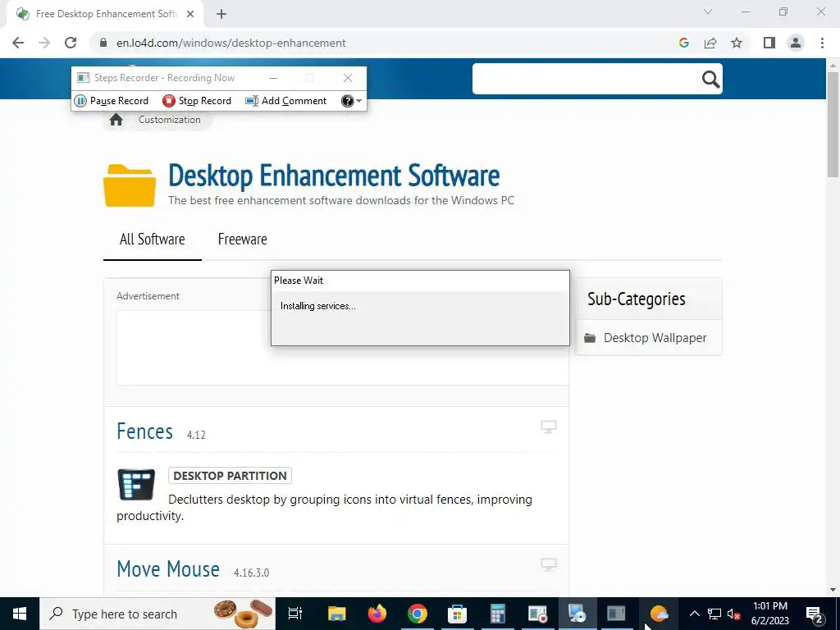Click the Installing services text

coord(317,306)
